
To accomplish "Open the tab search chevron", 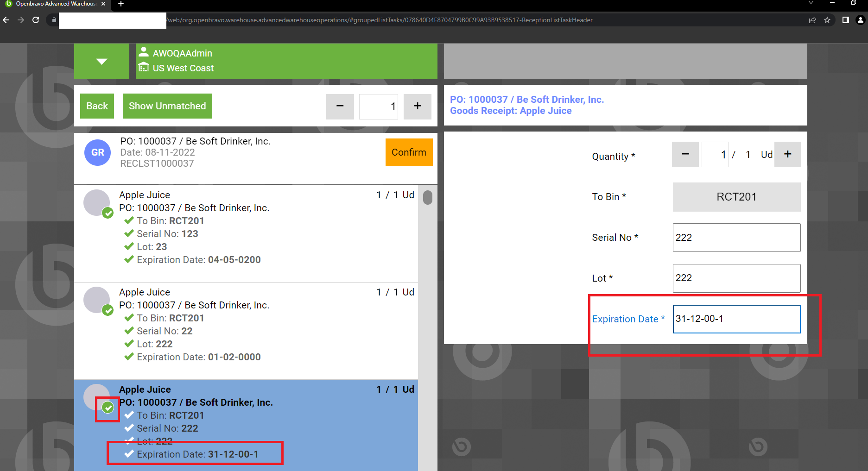I will [x=811, y=3].
